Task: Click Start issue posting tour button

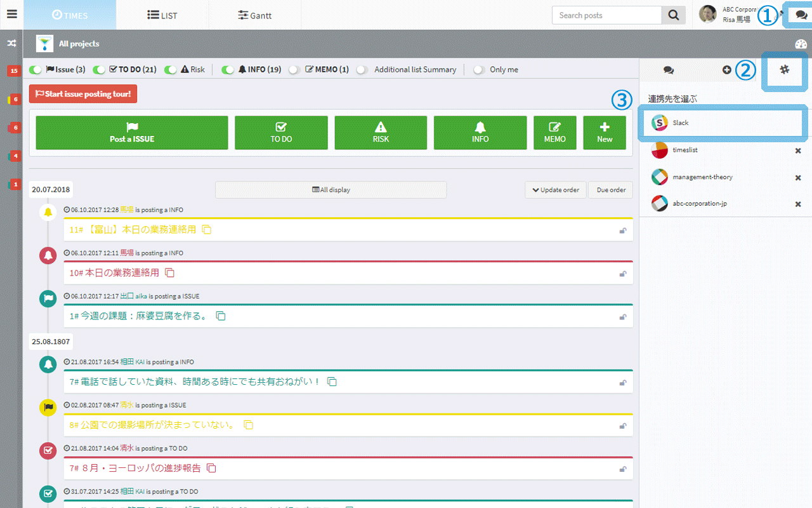Action: coord(83,94)
